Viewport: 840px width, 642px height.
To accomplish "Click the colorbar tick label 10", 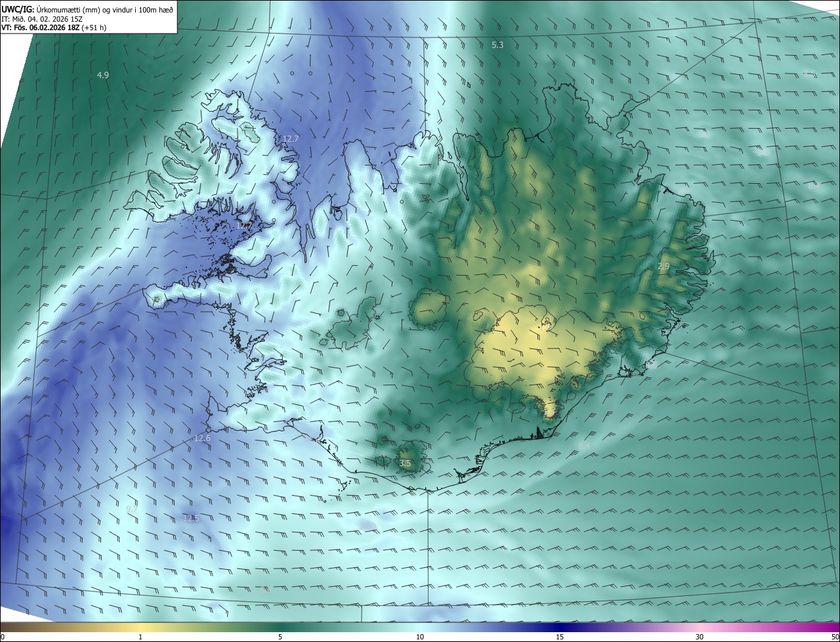I will pos(420,637).
